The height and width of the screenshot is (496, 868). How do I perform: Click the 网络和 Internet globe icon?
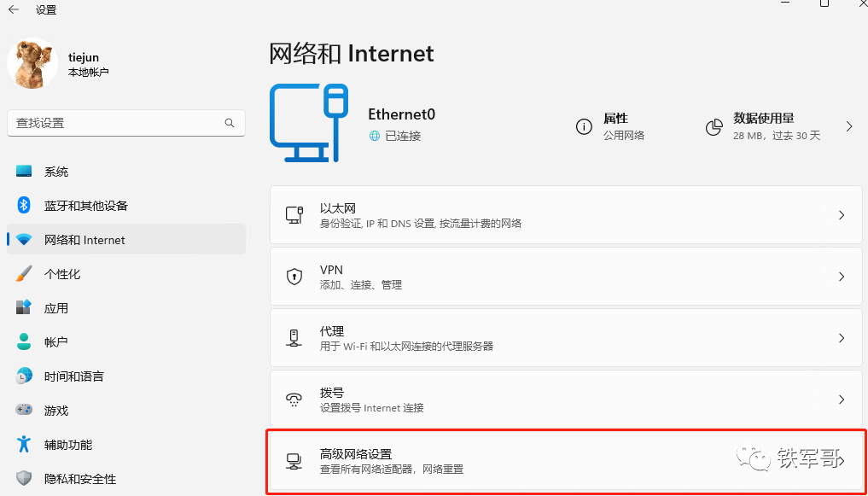[23, 240]
